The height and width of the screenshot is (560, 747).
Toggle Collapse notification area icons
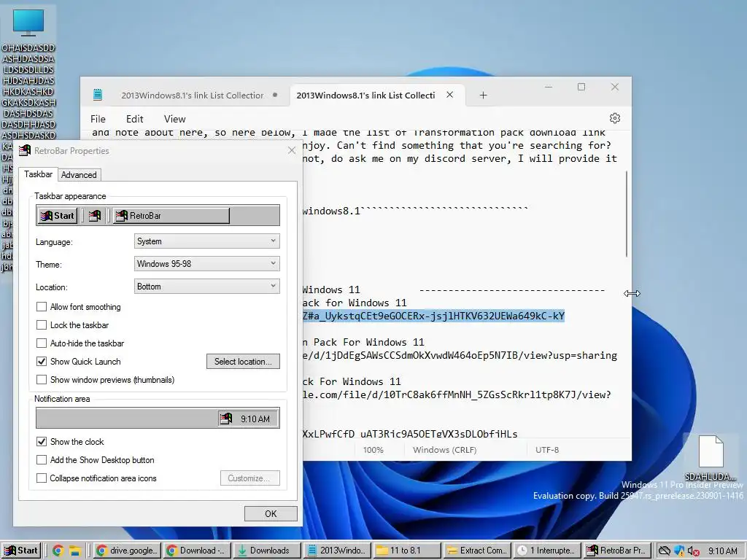point(42,478)
